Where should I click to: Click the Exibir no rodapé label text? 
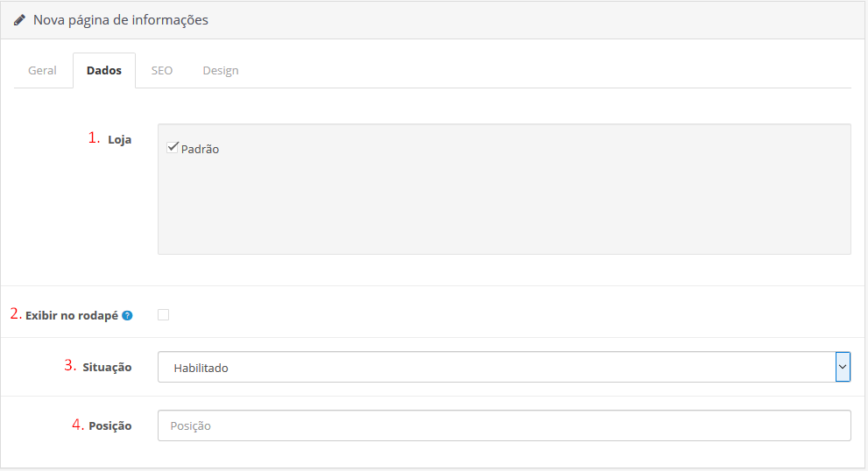point(72,315)
